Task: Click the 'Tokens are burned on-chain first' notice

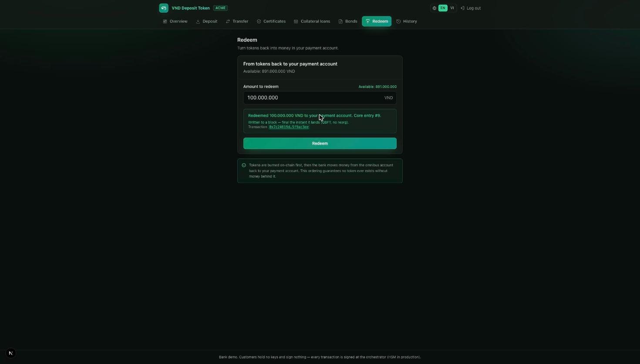Action: [321, 171]
